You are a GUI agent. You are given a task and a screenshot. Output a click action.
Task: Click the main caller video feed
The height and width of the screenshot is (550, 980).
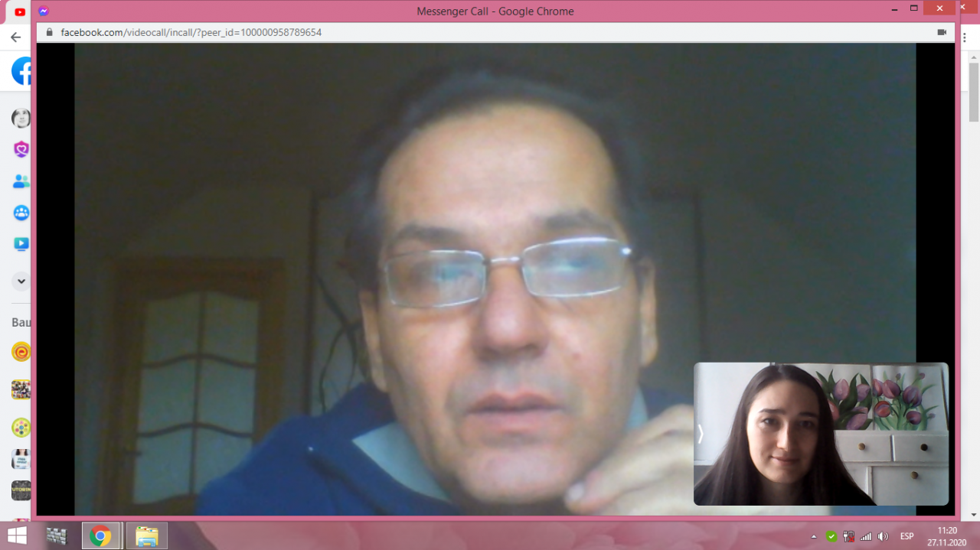(495, 279)
